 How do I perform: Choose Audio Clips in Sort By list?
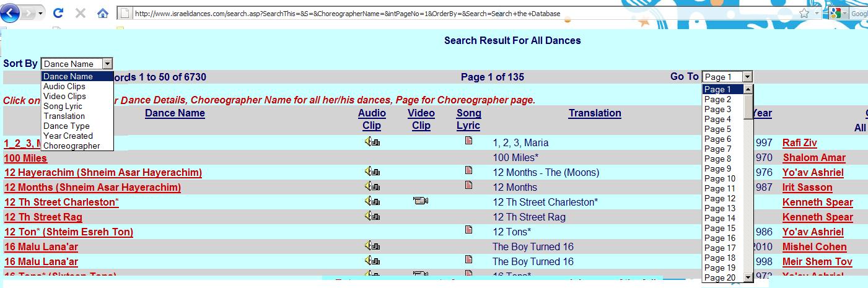pyautogui.click(x=77, y=87)
